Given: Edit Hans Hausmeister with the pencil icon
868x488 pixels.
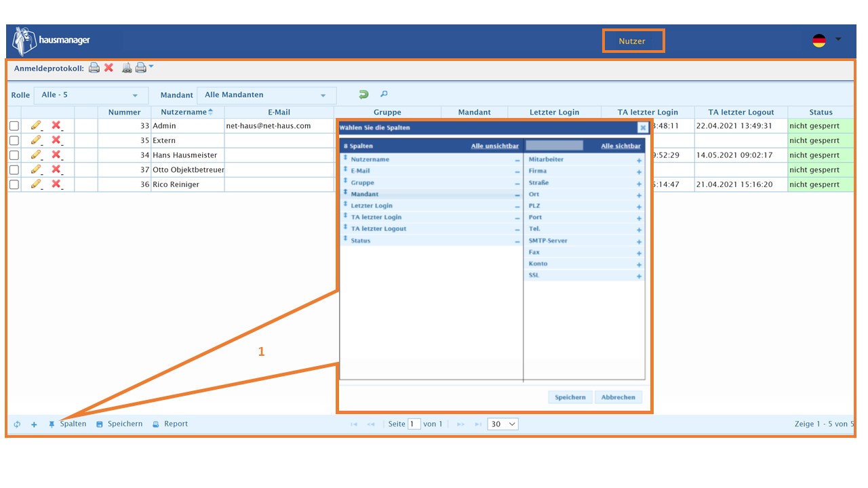Looking at the screenshot, I should (36, 155).
